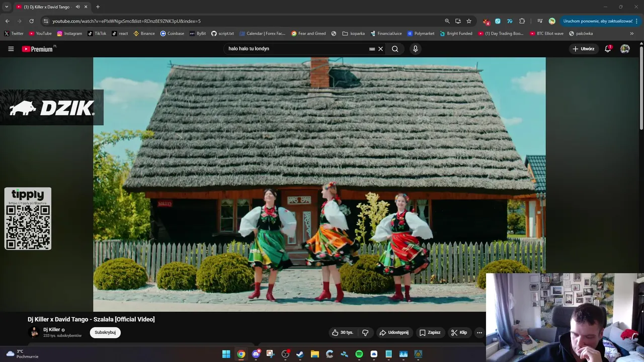
Task: Open the YouTube bookmark
Action: pos(40,34)
